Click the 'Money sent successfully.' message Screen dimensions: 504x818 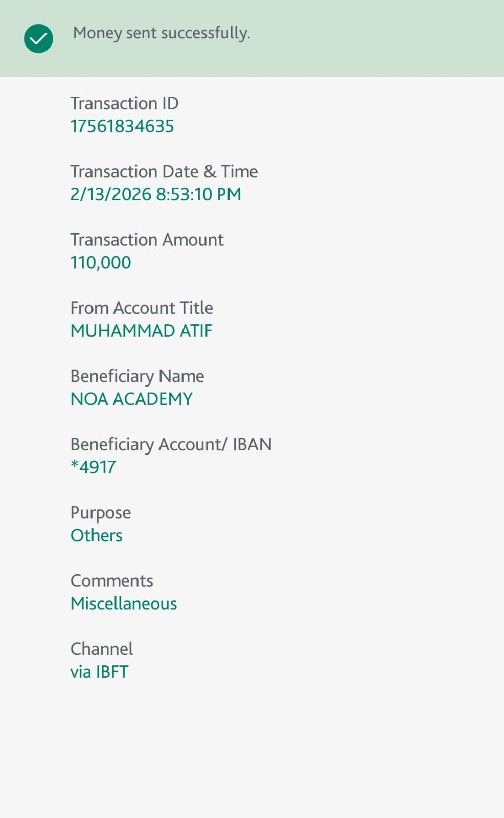162,33
